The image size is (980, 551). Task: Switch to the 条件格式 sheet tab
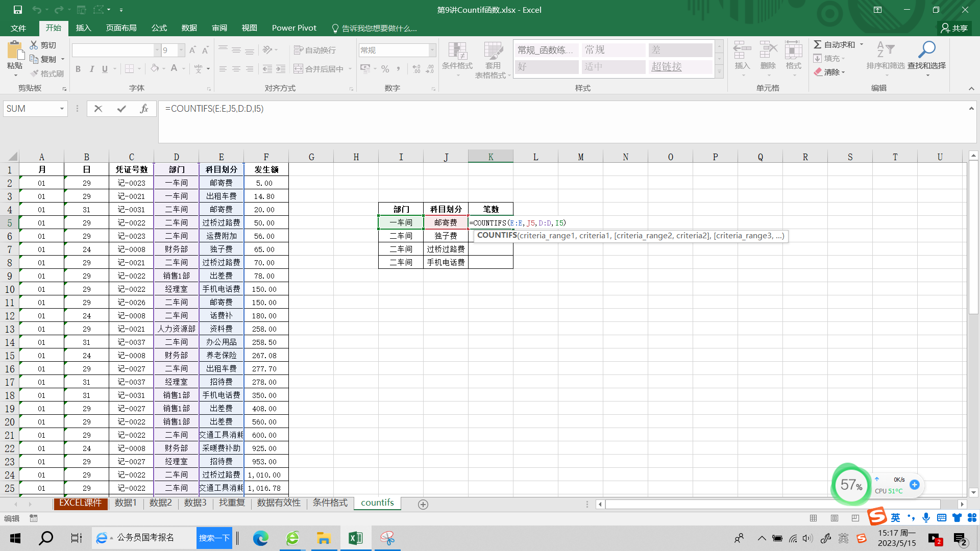pyautogui.click(x=330, y=503)
